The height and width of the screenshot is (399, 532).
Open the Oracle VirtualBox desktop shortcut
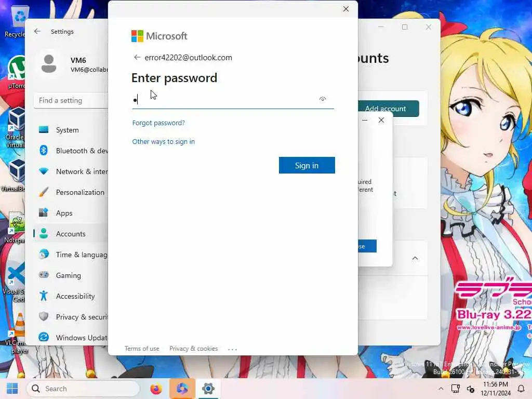click(15, 127)
